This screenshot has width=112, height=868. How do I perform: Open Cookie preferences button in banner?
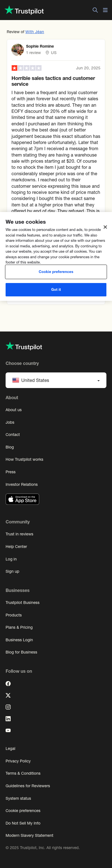point(56,272)
